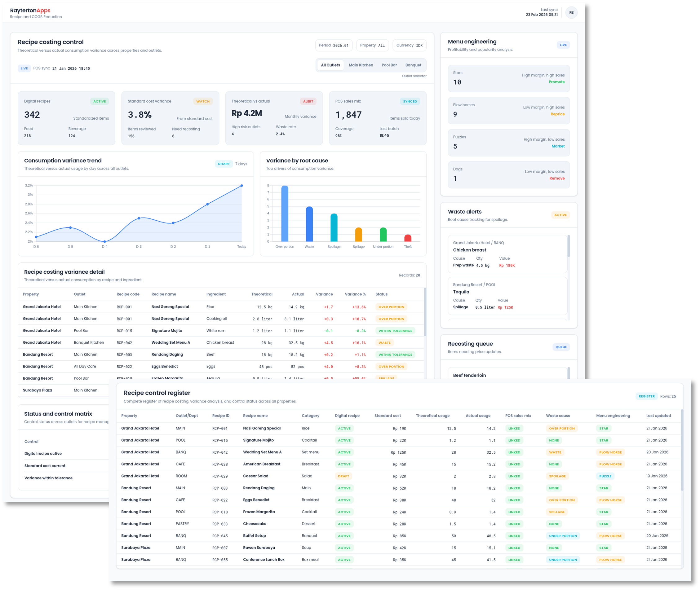Select the Banquet outlet tab

413,65
